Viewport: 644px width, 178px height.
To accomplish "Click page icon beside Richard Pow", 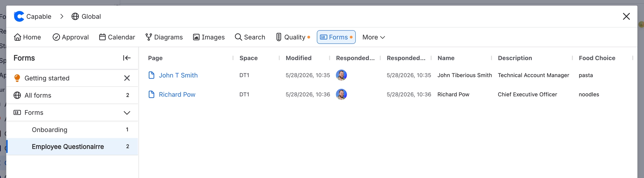I will pyautogui.click(x=151, y=94).
